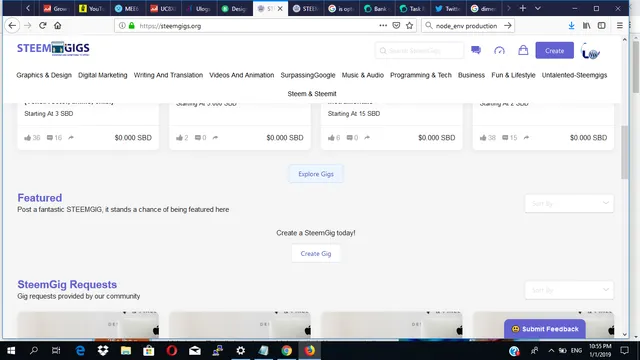Open Writing And Translation category
Screen dimensions: 640x360
168,75
